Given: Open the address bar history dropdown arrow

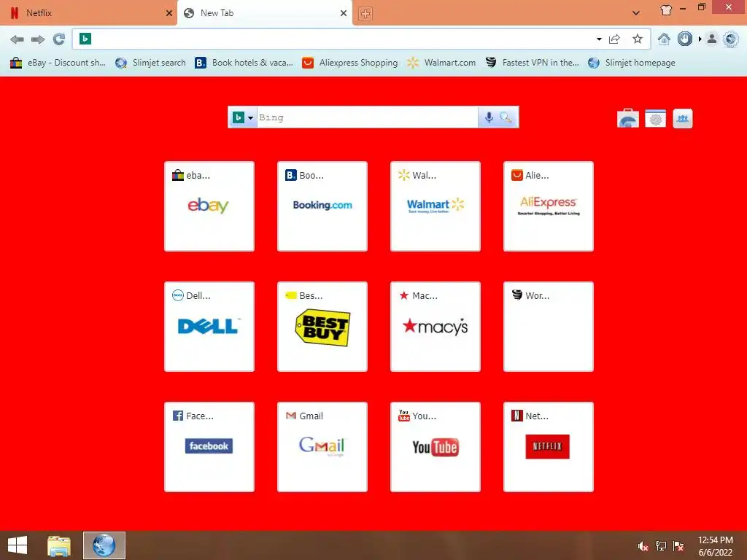Looking at the screenshot, I should click(599, 39).
